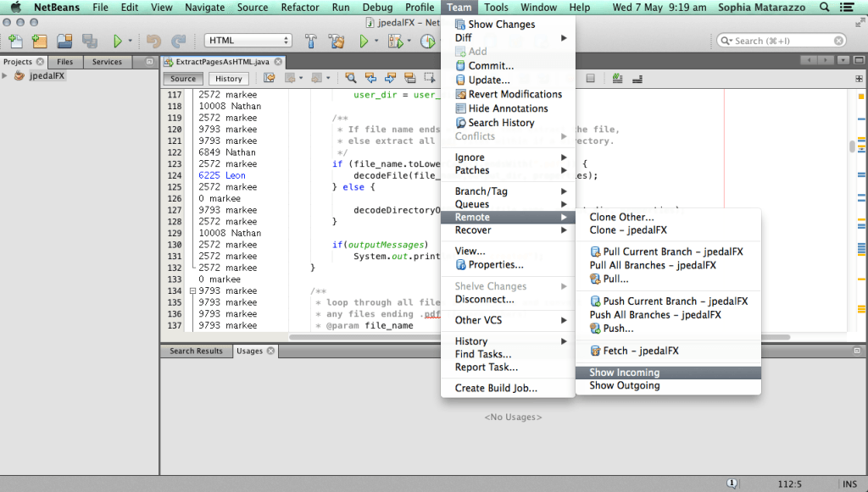The width and height of the screenshot is (868, 492).
Task: Click the Build Project hammer icon
Action: 311,41
